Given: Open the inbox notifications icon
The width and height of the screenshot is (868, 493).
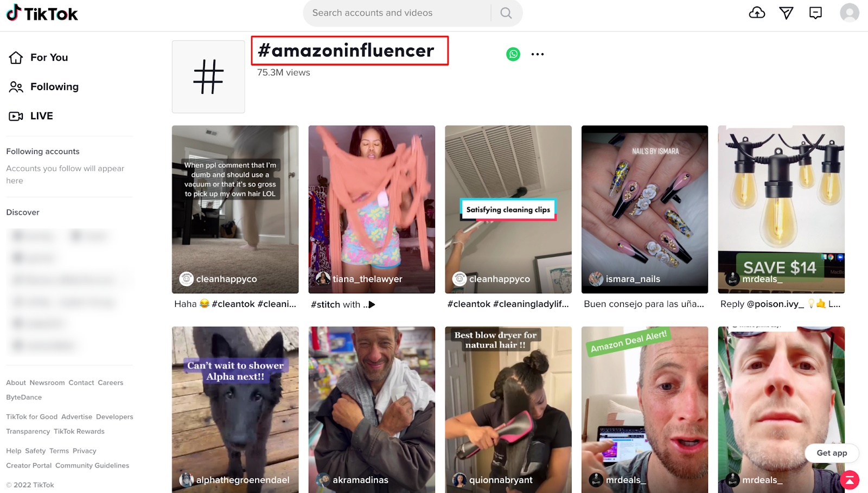Looking at the screenshot, I should 815,13.
